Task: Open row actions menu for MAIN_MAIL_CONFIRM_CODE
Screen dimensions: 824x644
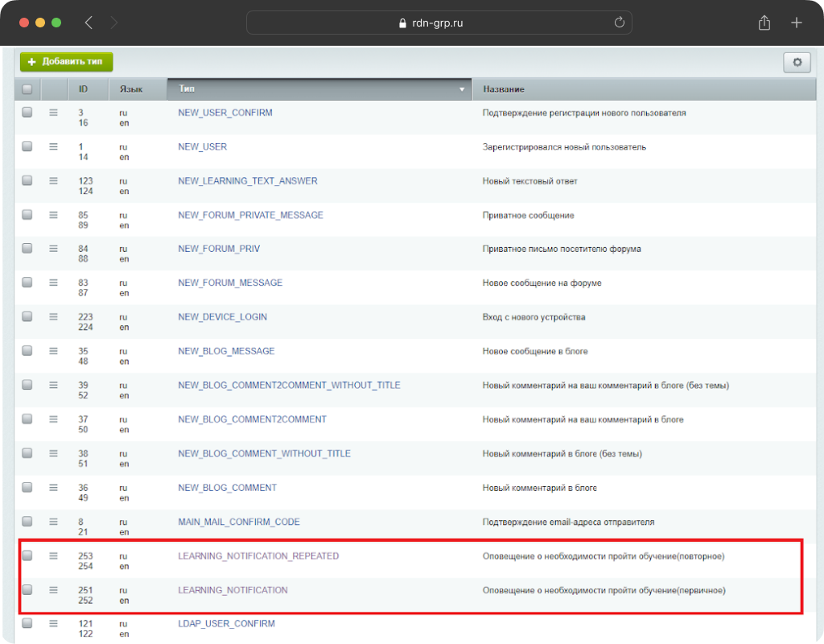Action: point(53,522)
